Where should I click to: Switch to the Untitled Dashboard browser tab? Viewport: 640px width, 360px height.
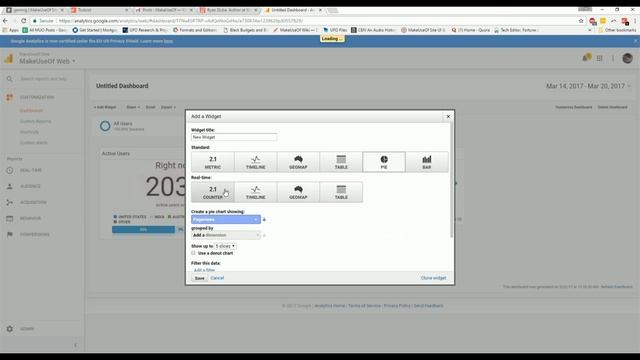(x=292, y=10)
